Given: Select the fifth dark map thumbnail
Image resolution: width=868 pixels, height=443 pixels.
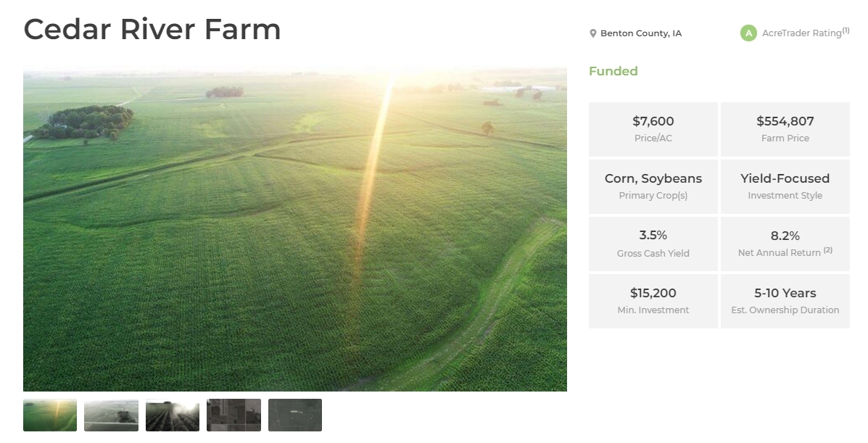Looking at the screenshot, I should coord(295,415).
